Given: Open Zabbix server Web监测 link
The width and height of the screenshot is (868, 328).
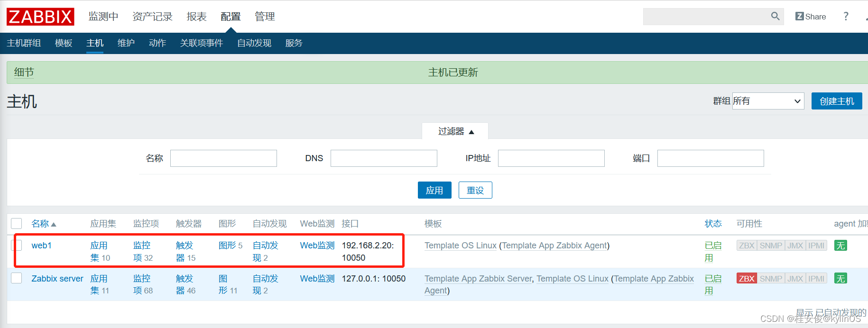Looking at the screenshot, I should click(x=317, y=278).
